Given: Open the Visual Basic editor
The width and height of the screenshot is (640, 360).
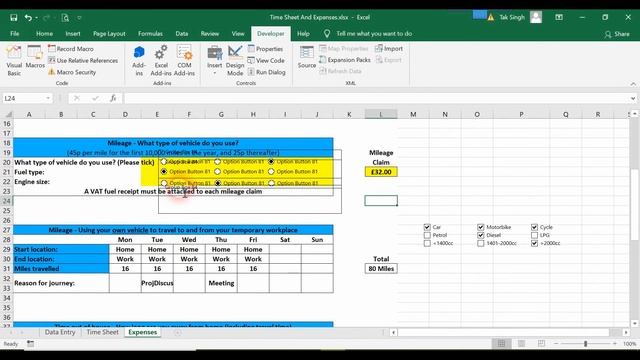Looking at the screenshot, I should [14, 61].
